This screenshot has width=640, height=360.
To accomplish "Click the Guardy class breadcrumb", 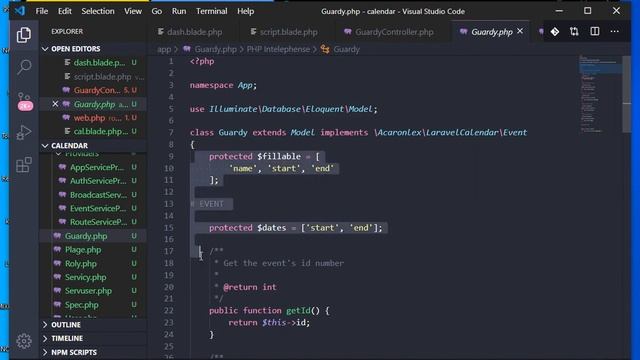I will click(346, 49).
